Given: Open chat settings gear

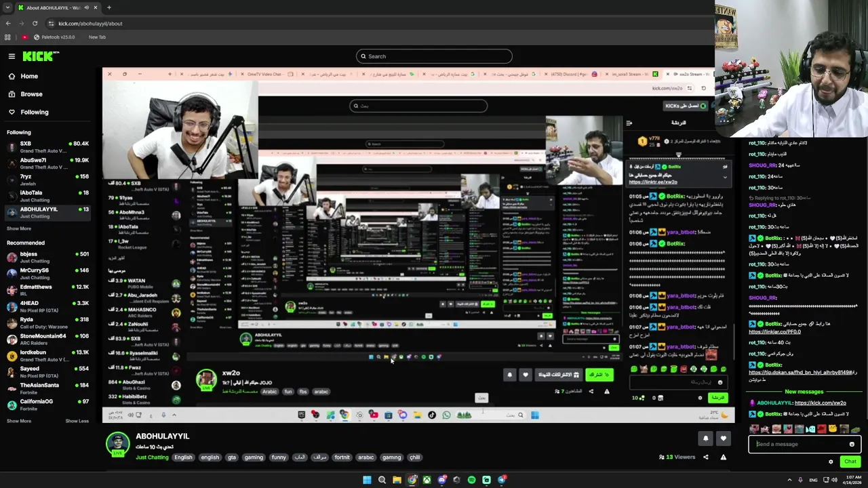Looking at the screenshot, I should click(x=831, y=462).
